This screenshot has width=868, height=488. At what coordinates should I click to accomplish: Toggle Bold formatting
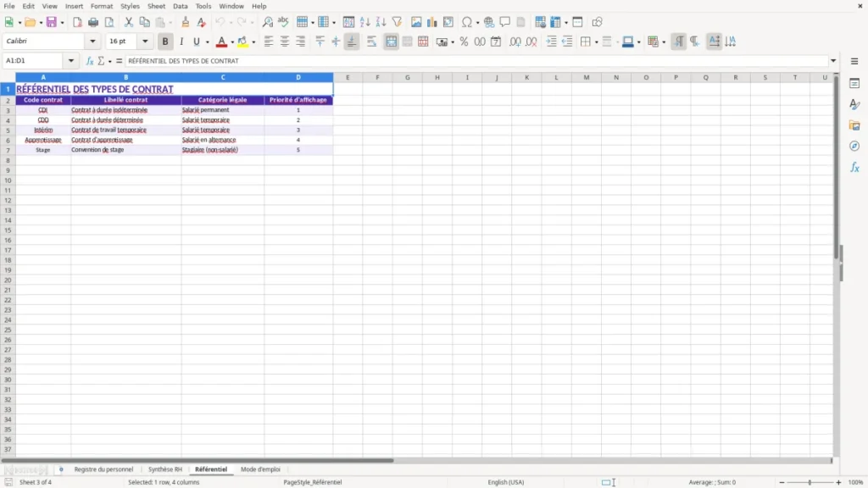(165, 42)
